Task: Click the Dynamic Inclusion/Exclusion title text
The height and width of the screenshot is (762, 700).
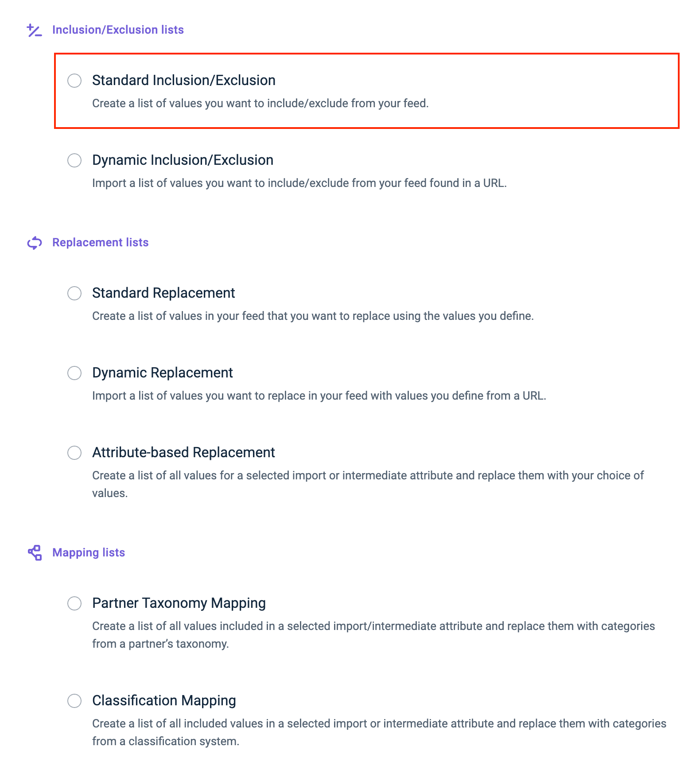Action: [183, 160]
